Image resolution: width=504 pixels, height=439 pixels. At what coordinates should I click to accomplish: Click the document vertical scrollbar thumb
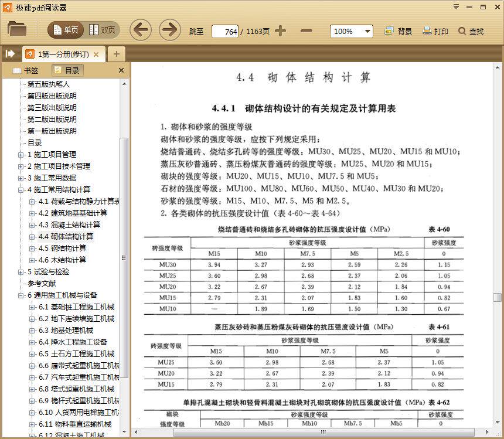(497, 297)
